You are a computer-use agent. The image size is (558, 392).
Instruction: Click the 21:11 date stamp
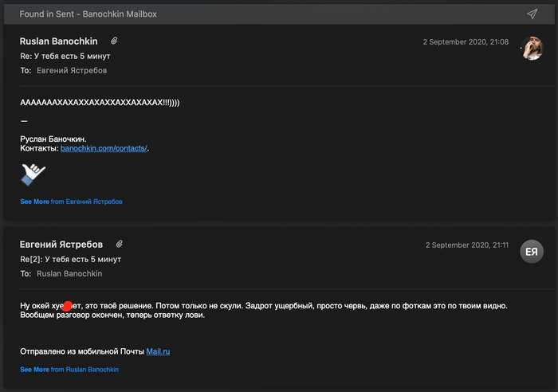(466, 245)
